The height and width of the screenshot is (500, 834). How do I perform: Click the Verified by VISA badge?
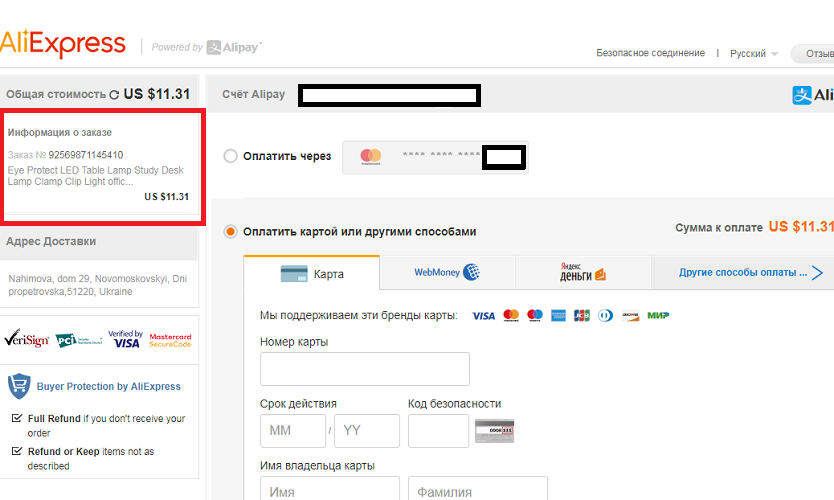point(126,340)
